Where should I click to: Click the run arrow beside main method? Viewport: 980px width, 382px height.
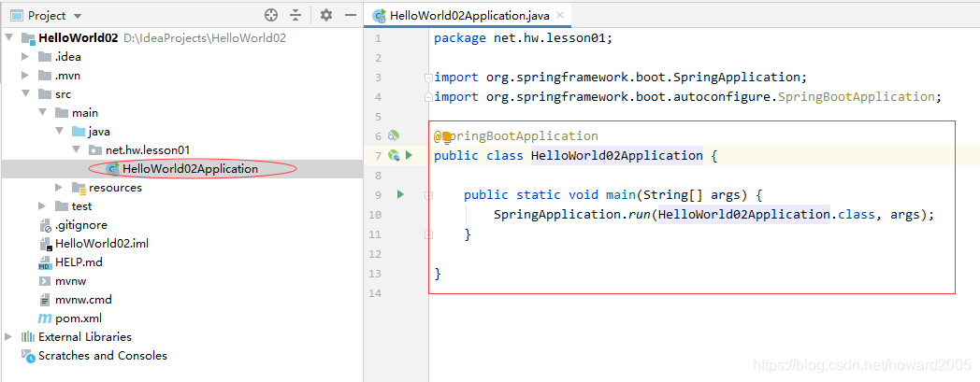400,195
